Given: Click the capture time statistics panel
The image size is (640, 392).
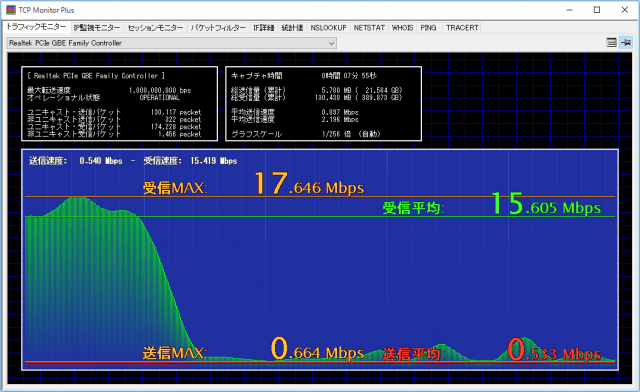Looking at the screenshot, I should pos(323,104).
